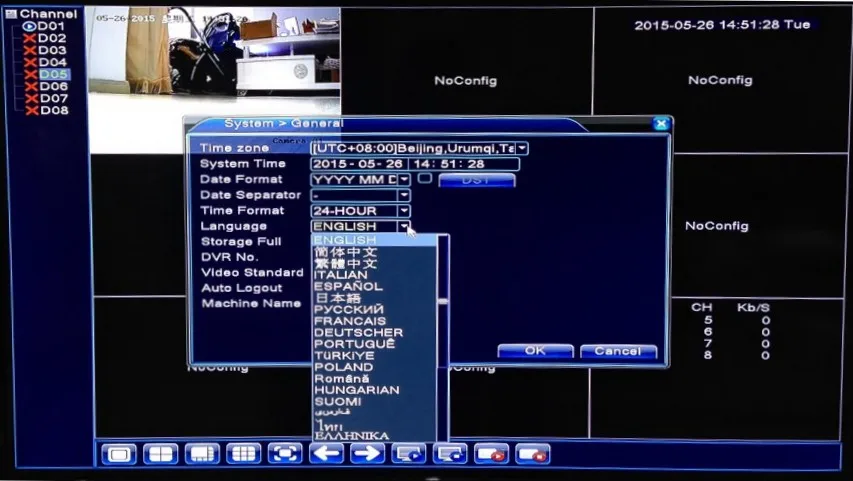Click the language list scrollbar thumb
Viewport: 853px width, 481px height.
(x=443, y=300)
